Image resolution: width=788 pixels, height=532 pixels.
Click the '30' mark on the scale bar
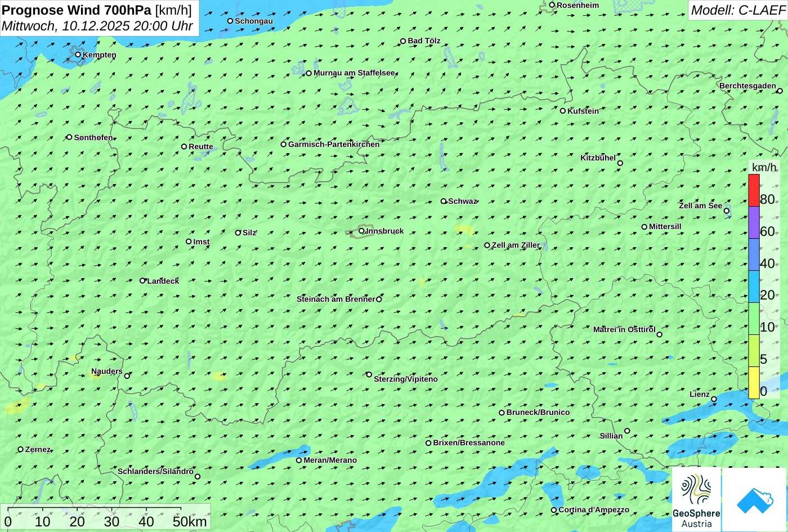click(x=111, y=521)
